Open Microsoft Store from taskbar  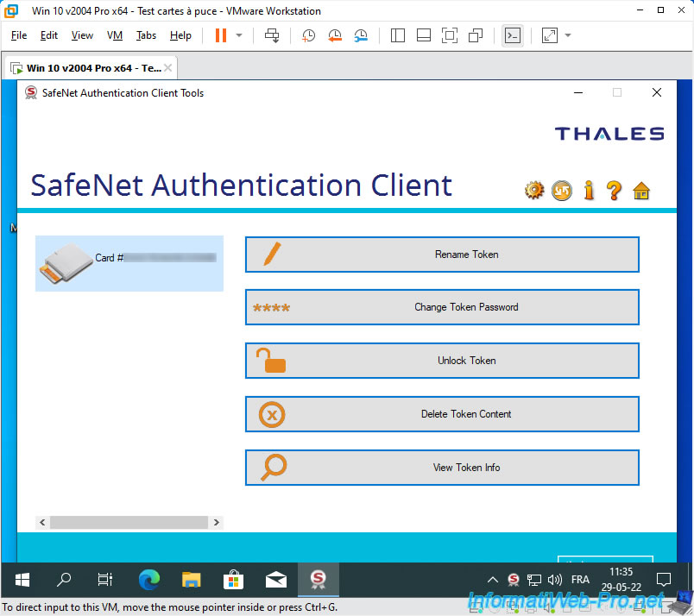pyautogui.click(x=233, y=580)
